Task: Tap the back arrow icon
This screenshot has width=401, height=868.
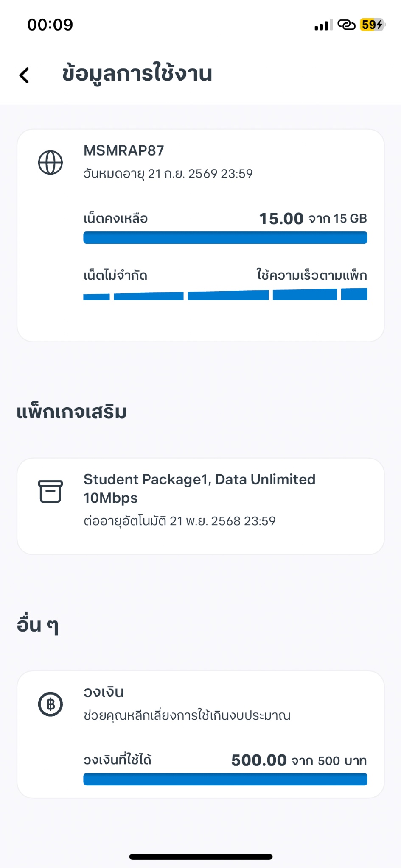Action: pos(25,75)
